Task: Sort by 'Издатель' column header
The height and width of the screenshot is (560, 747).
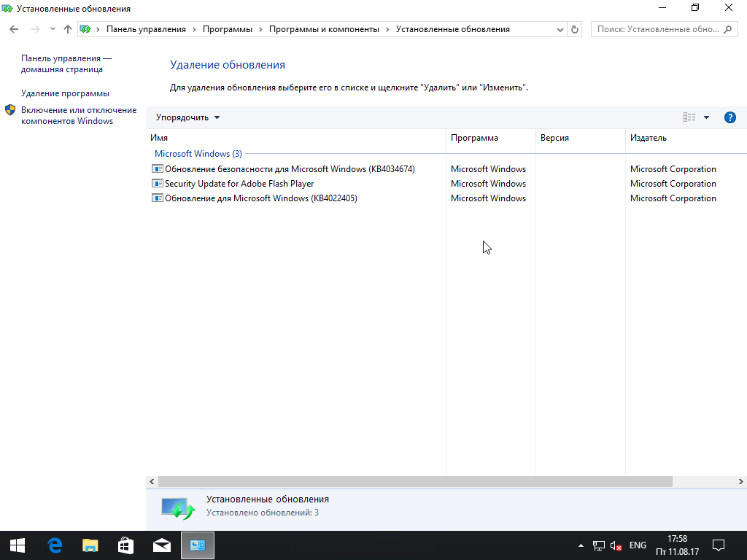Action: 686,138
